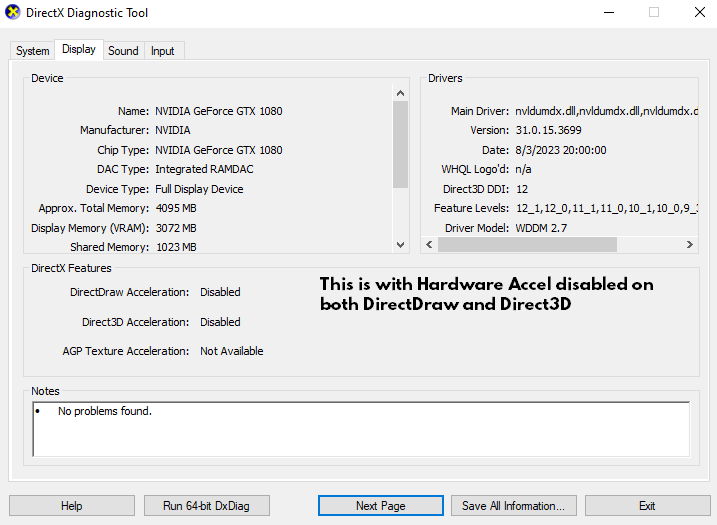Minimize the DirectX Diagnostic Tool window

click(x=609, y=12)
